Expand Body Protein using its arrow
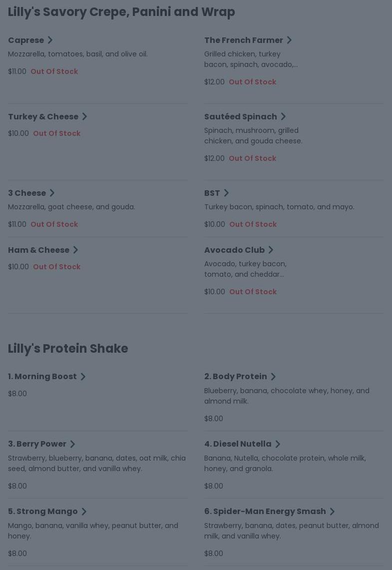Screen dimensions: 392x570 point(273,377)
